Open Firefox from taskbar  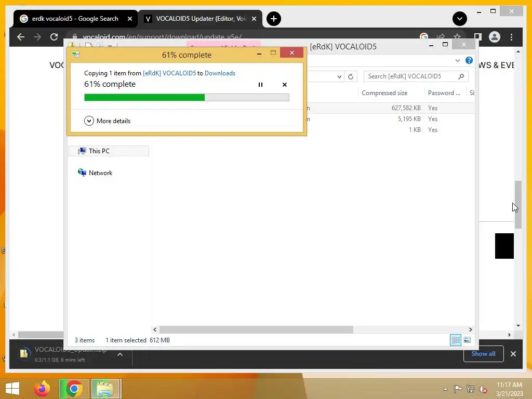42,389
